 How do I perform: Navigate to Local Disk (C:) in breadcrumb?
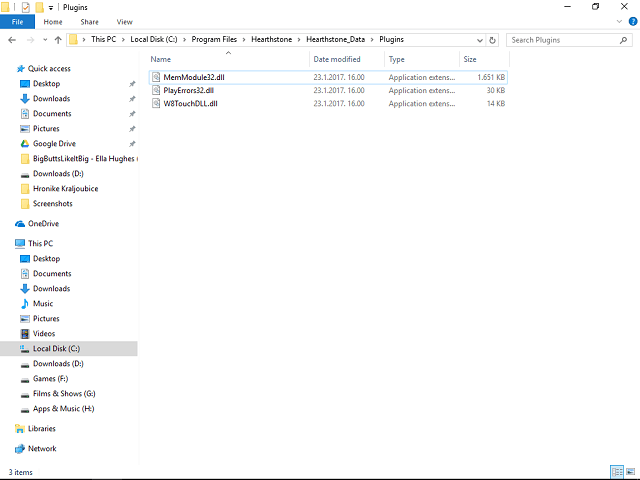(154, 40)
